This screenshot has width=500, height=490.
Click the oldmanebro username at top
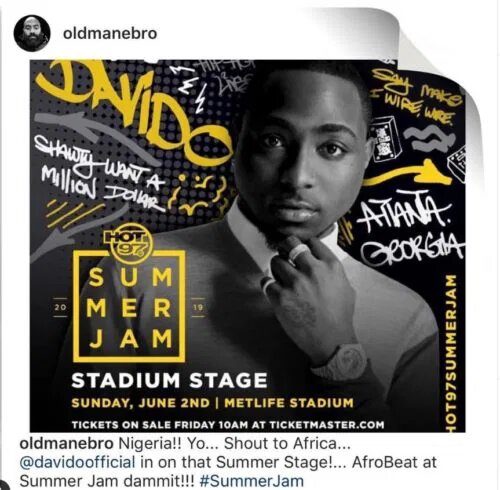tap(110, 33)
